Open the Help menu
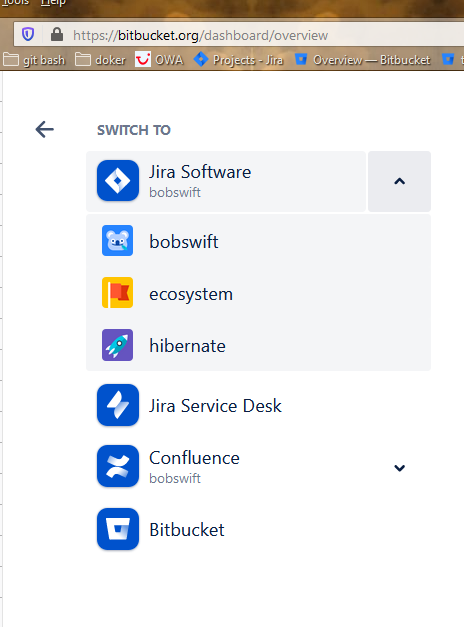 point(53,2)
